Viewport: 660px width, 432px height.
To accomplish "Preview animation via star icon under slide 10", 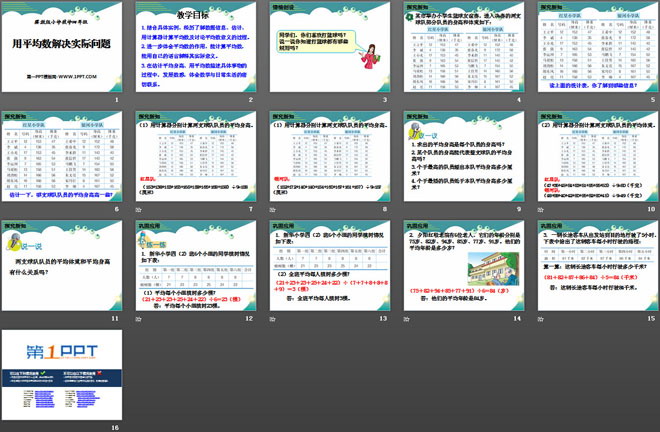I will click(540, 210).
